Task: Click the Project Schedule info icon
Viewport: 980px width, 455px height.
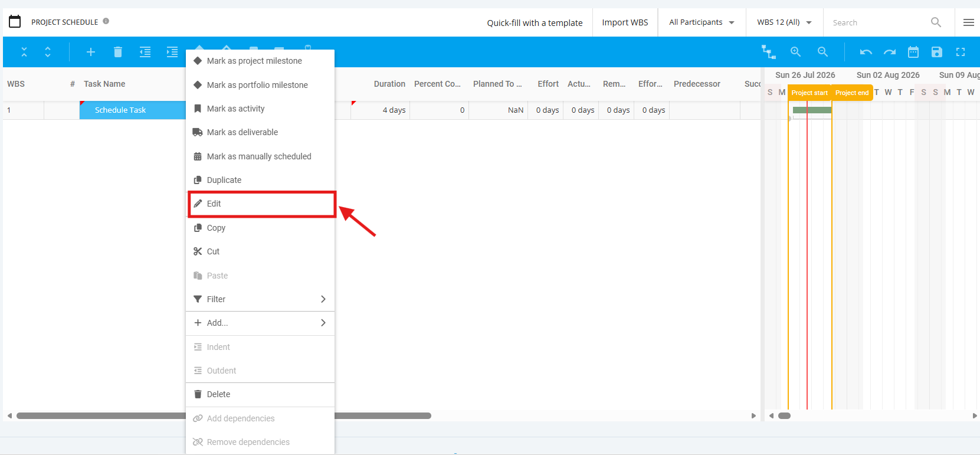Action: click(x=106, y=21)
